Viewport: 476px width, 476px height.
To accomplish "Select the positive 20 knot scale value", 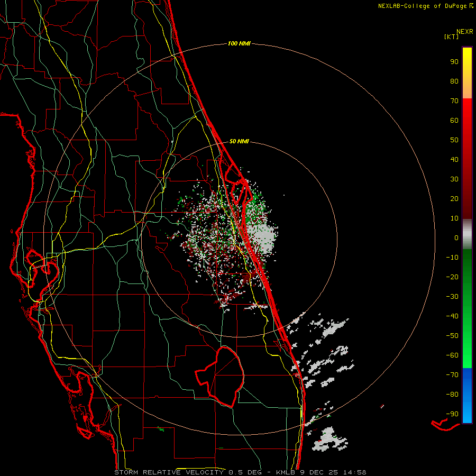I will pos(454,199).
